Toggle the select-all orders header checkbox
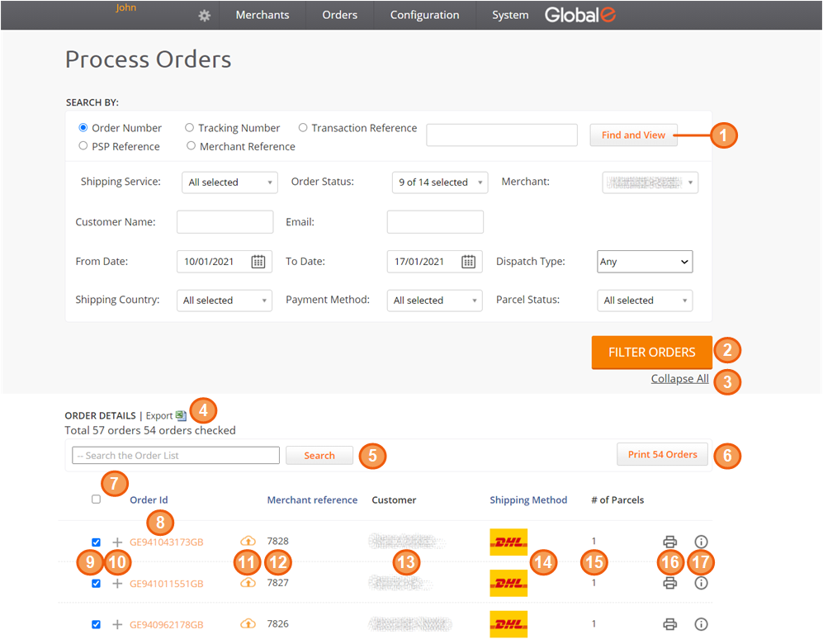Viewport: 823px width, 644px height. coord(97,500)
